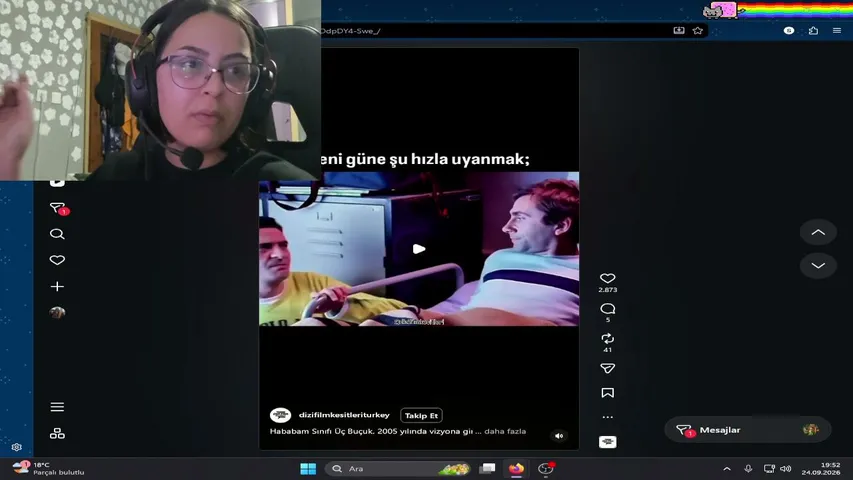853x480 pixels.
Task: Open network tray icon
Action: (769, 469)
